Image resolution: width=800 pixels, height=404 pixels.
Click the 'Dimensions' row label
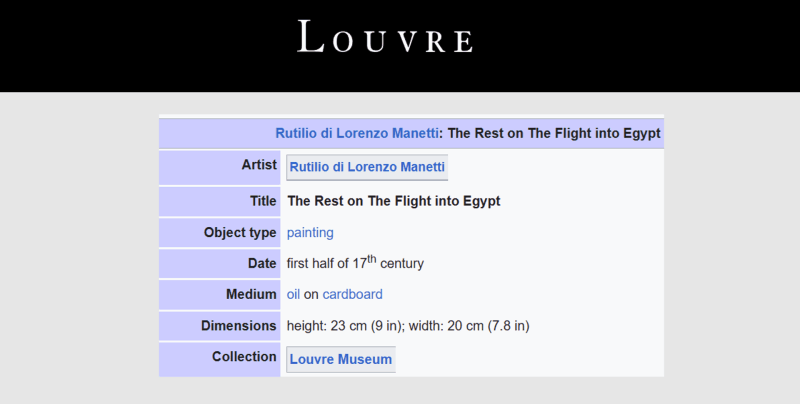(x=238, y=325)
